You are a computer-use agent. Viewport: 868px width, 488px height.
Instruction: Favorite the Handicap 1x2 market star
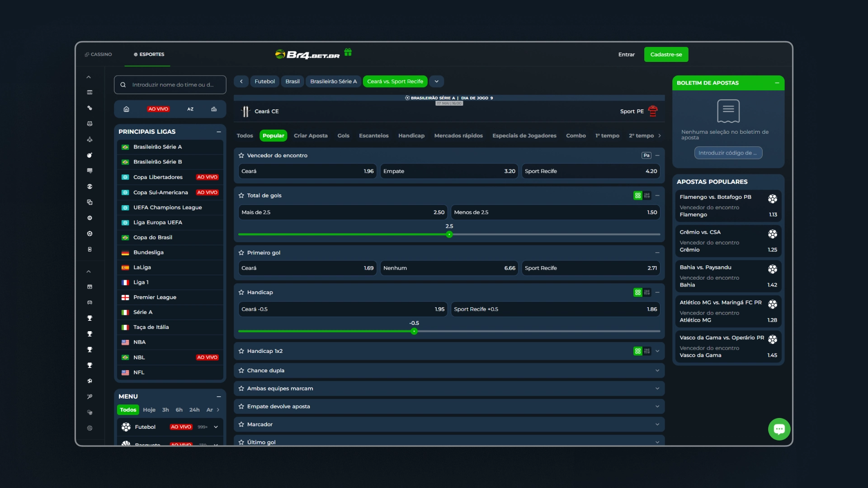click(241, 351)
